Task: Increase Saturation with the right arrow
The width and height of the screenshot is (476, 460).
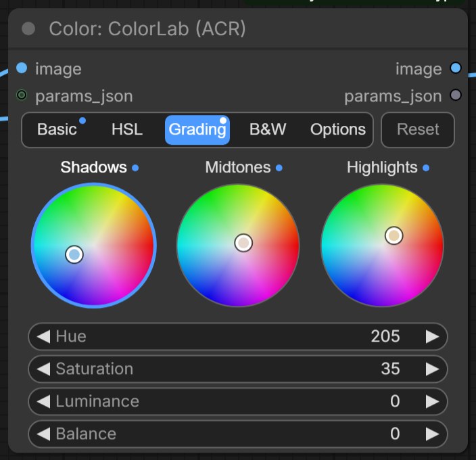Action: pos(432,369)
